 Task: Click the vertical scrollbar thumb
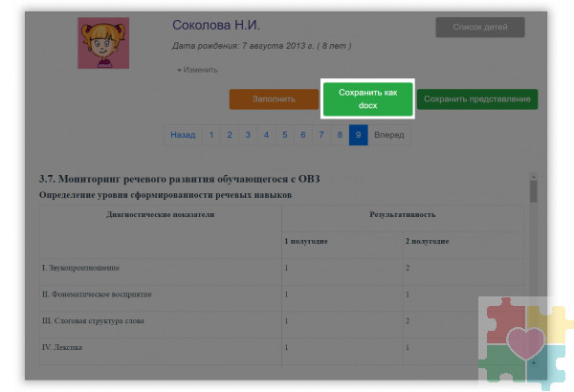[x=533, y=189]
